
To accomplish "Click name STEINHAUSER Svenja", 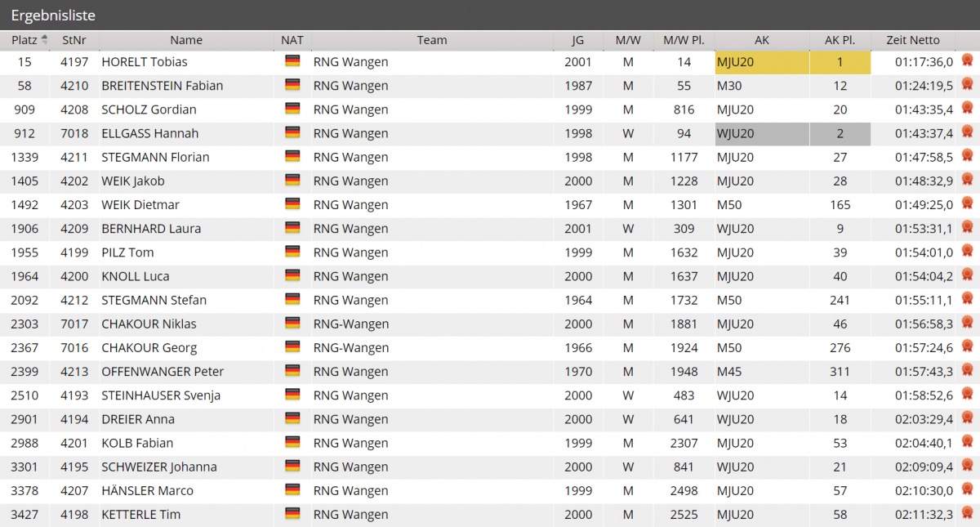I will point(161,395).
